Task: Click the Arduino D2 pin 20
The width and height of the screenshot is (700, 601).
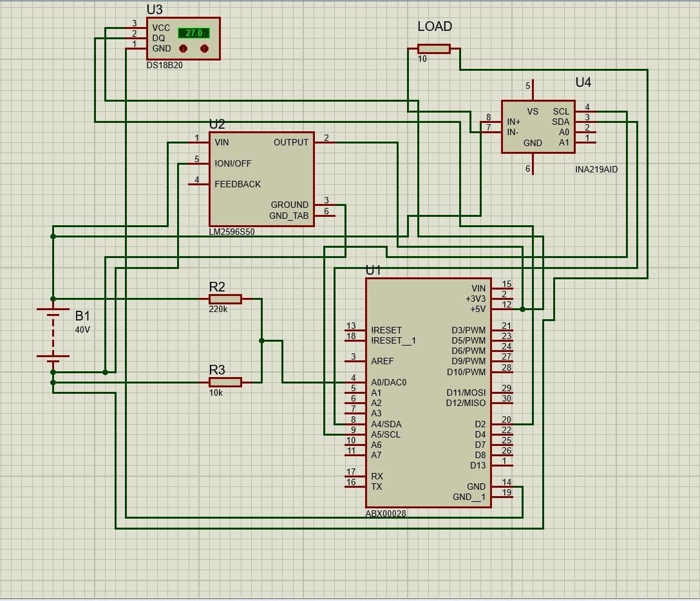Action: [503, 424]
